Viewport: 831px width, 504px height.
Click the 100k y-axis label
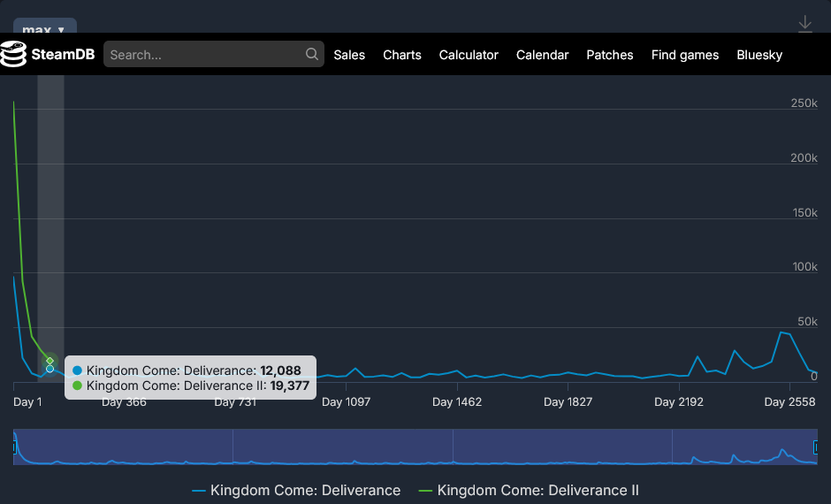tap(804, 266)
